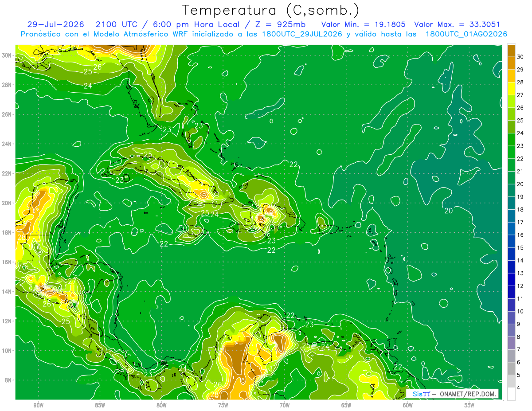
Task: Click the color legend number "29"
Action: click(x=520, y=70)
